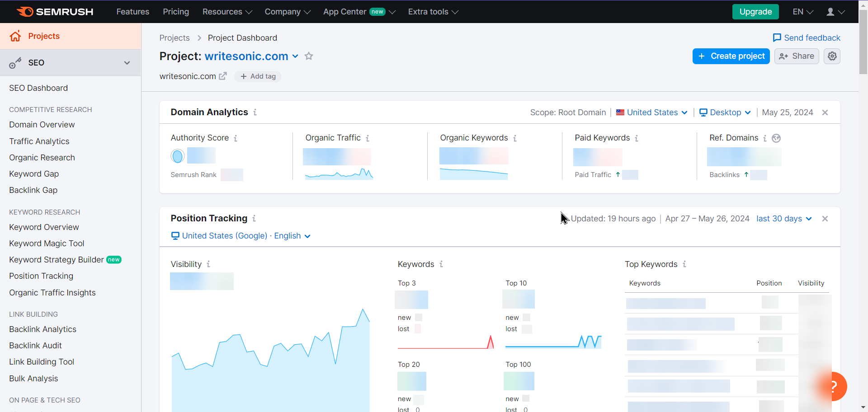Screen dimensions: 868x412
Task: Open writesonic.com external link icon
Action: point(223,76)
